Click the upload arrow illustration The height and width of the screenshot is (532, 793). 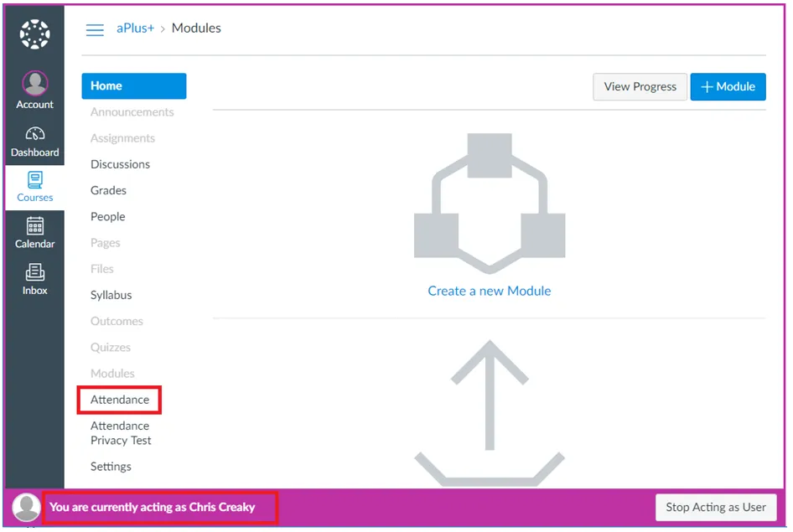point(490,412)
